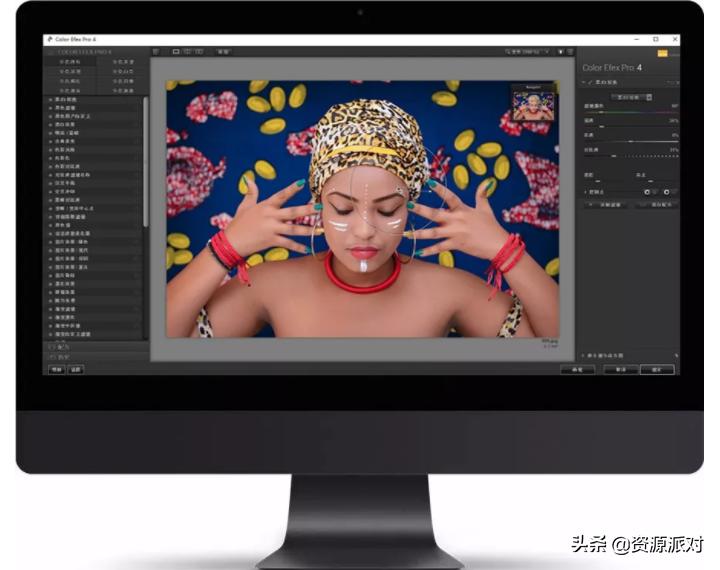Click the Compare button in the top toolbar
Image resolution: width=720 pixels, height=570 pixels.
pos(223,52)
